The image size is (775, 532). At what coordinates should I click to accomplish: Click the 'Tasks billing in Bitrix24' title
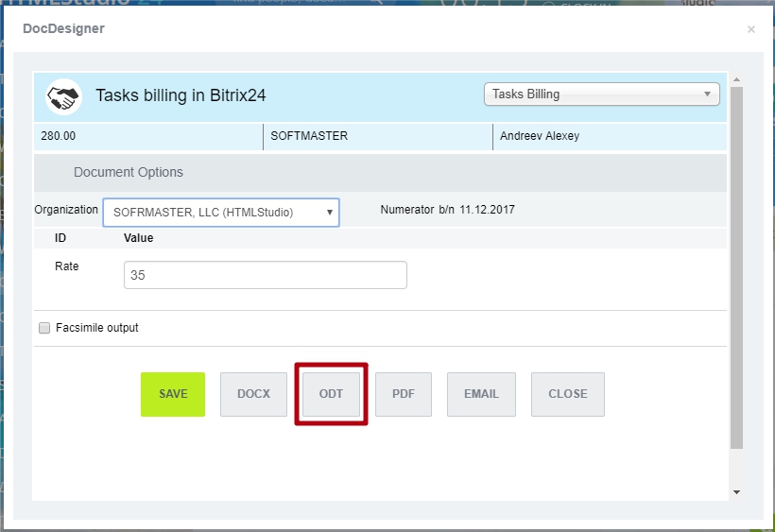(181, 95)
